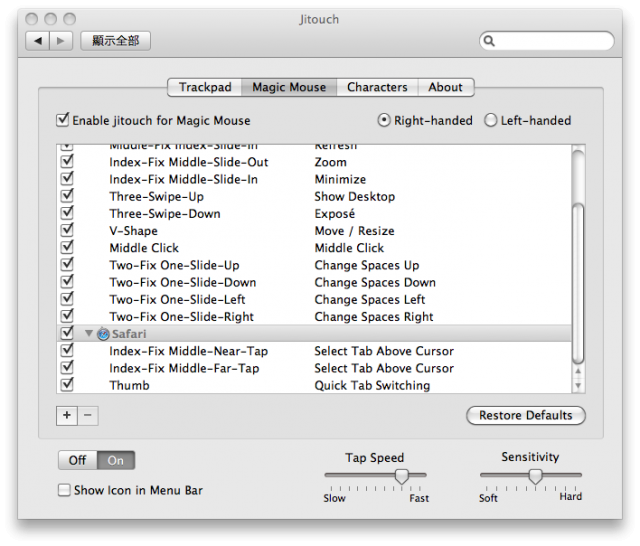Collapse the Safari group triangle

[x=89, y=333]
